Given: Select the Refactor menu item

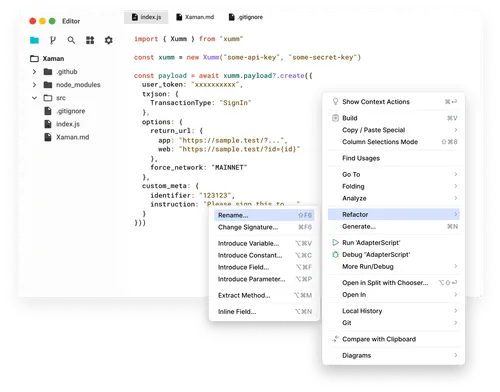Looking at the screenshot, I should point(394,214).
